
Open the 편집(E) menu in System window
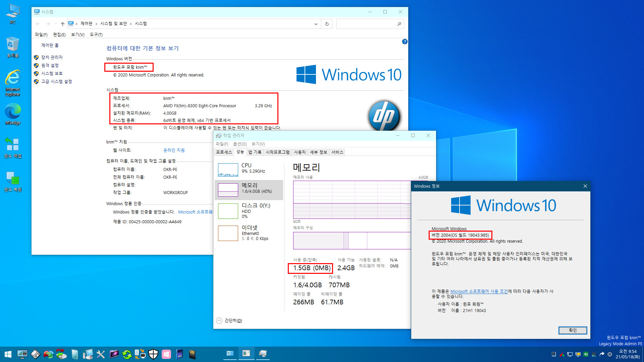click(x=59, y=35)
